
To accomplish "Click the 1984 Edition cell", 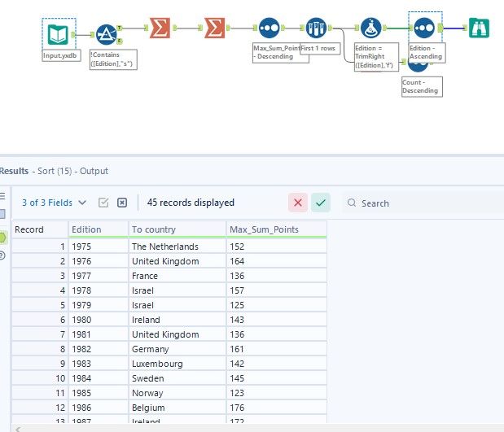I will click(98, 378).
